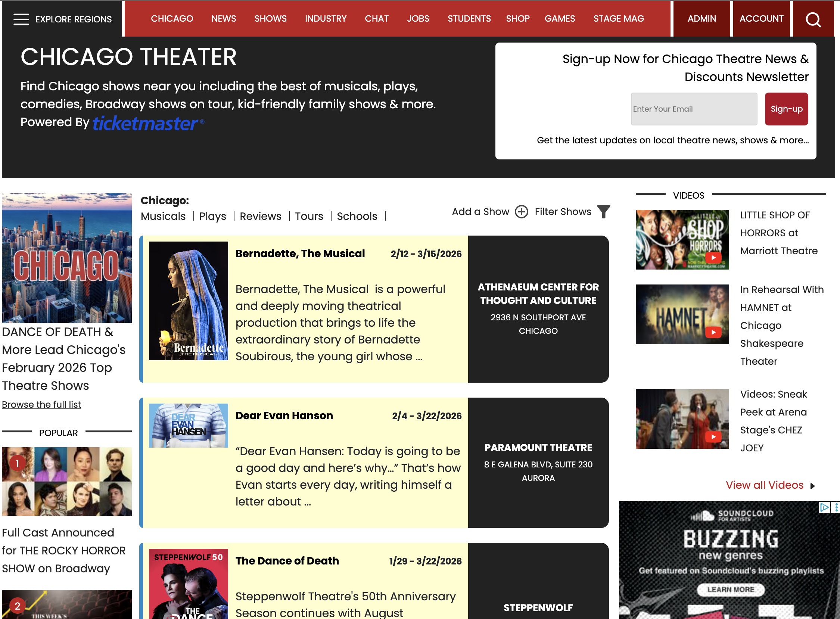Click the Dear Evan Hanson show title

click(284, 416)
